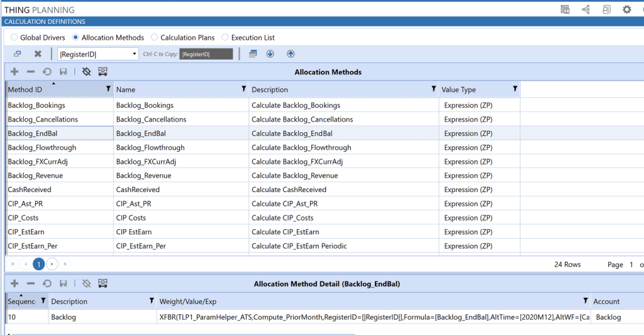Select the Calculation Plans radio button
644x335 pixels.
(155, 37)
